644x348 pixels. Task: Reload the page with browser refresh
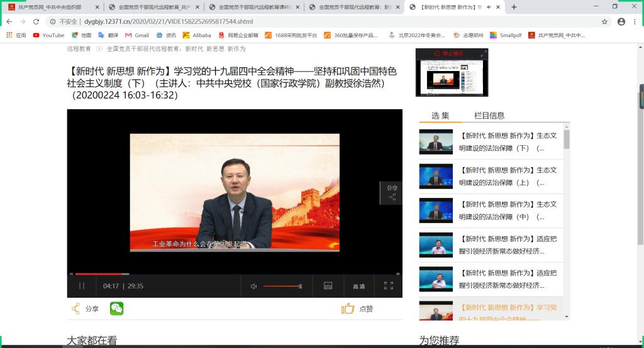(x=36, y=21)
